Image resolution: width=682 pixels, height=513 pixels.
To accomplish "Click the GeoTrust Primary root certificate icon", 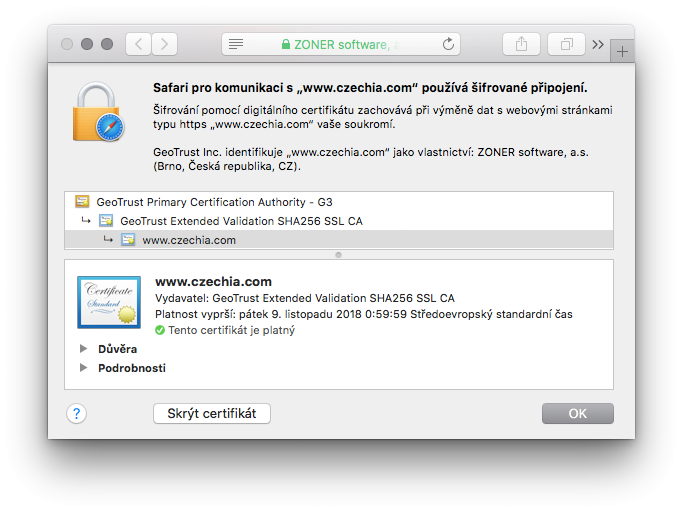I will tap(82, 201).
